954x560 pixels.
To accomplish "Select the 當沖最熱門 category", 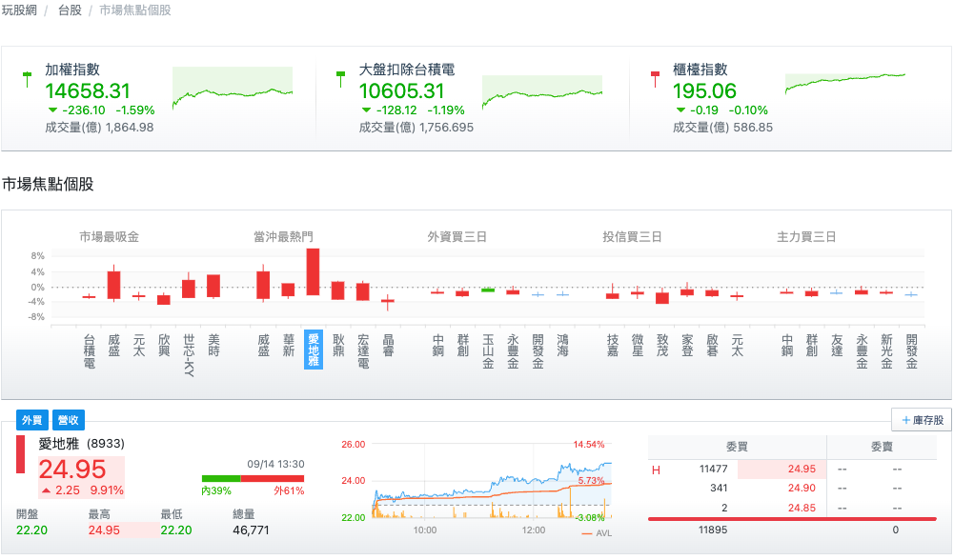I will tap(283, 236).
